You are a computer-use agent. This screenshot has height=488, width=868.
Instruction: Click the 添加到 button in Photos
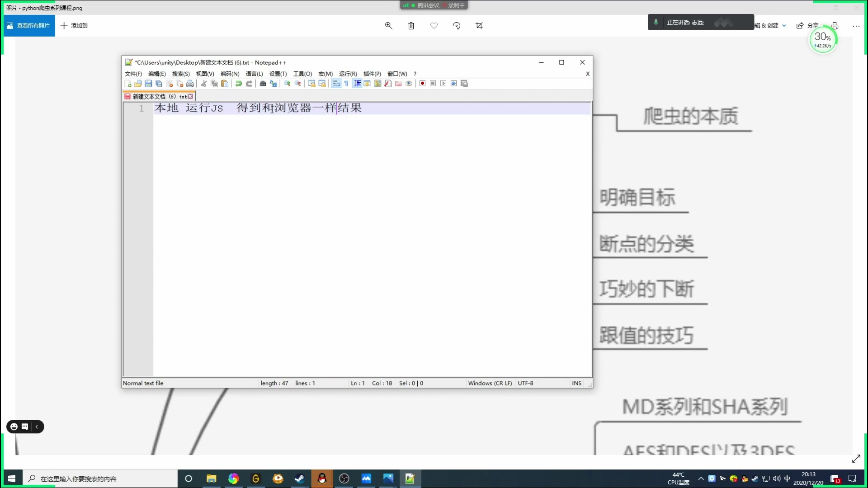coord(74,26)
